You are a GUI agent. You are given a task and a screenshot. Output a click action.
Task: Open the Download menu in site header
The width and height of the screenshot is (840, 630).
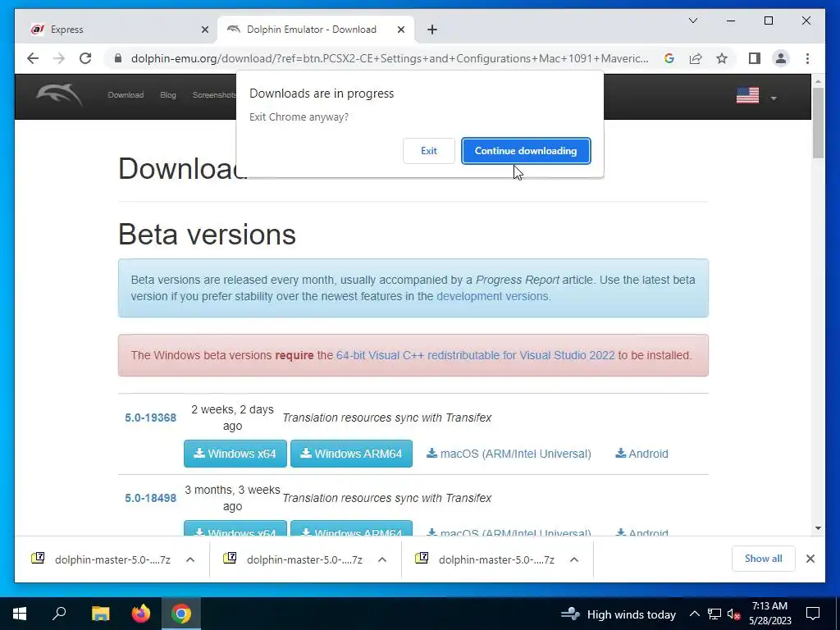click(x=126, y=95)
